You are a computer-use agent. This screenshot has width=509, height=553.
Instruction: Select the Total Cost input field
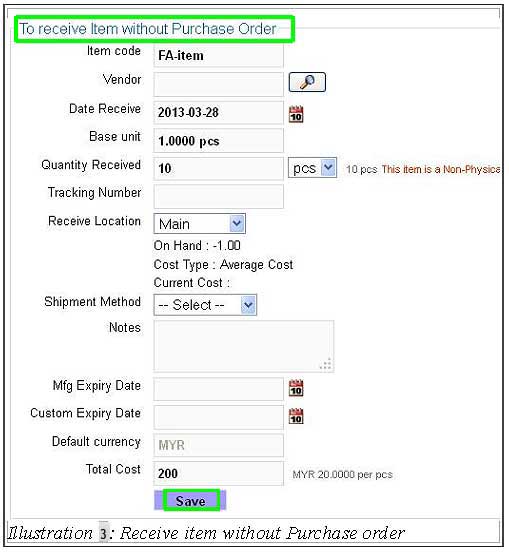(x=218, y=473)
